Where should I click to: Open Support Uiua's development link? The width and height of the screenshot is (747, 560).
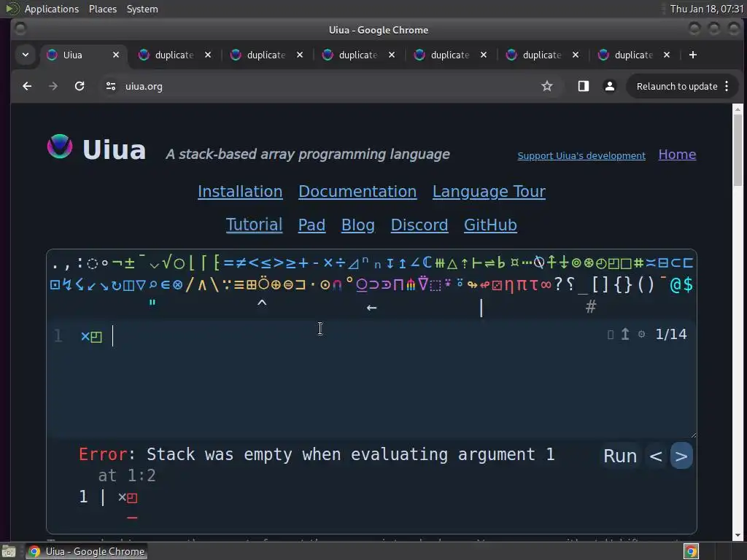[581, 156]
